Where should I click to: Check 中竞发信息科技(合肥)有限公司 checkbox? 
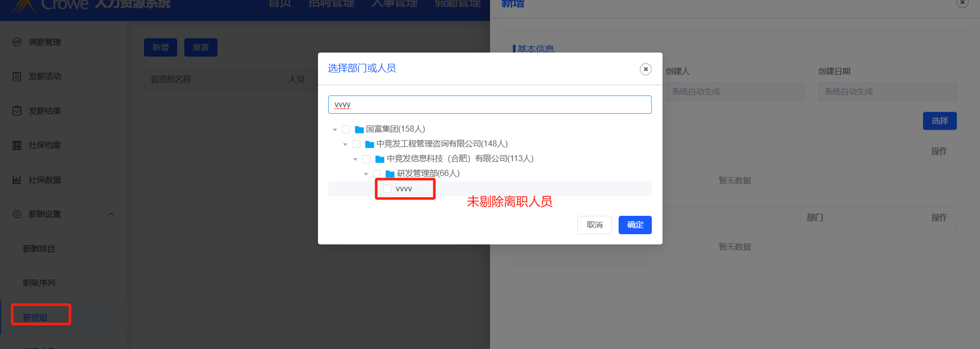tap(366, 159)
